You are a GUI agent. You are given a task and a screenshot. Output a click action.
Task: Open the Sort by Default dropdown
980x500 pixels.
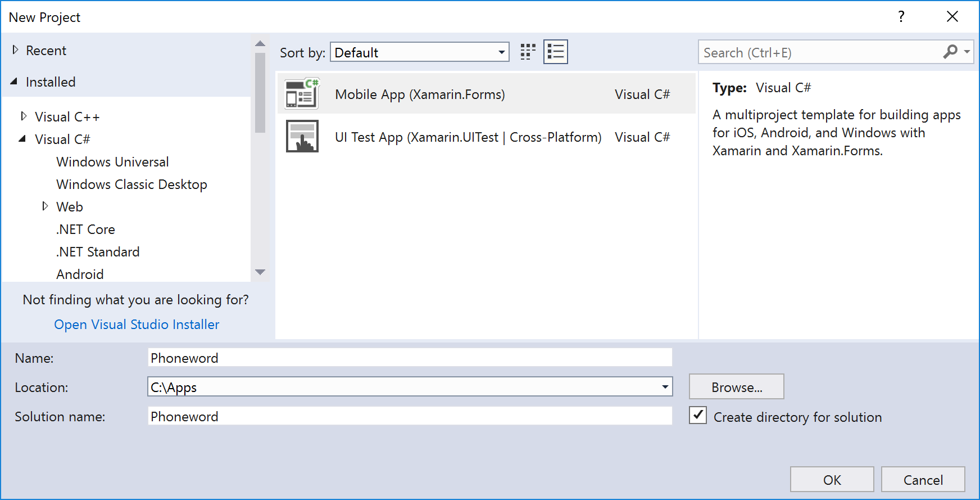pos(420,52)
